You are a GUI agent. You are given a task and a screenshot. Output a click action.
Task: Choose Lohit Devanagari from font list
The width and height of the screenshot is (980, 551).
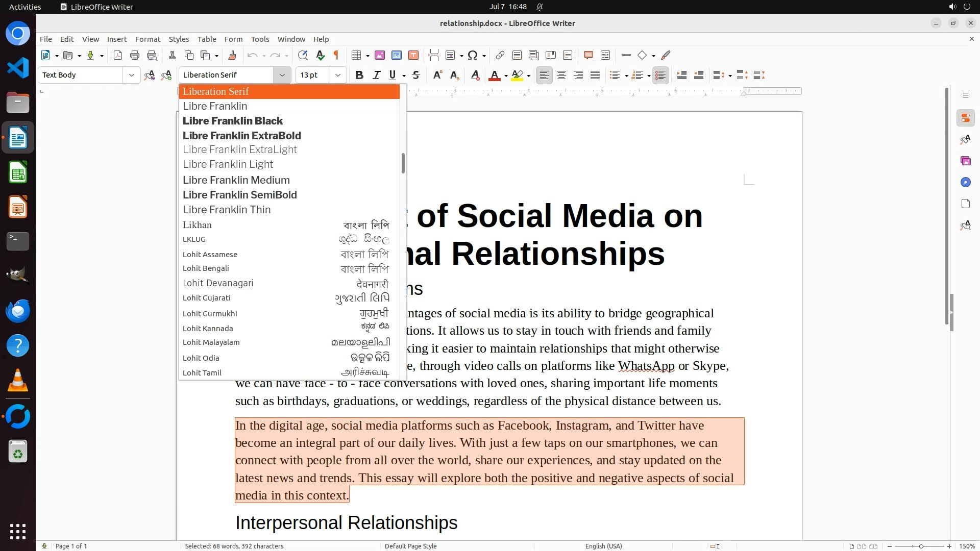click(218, 283)
